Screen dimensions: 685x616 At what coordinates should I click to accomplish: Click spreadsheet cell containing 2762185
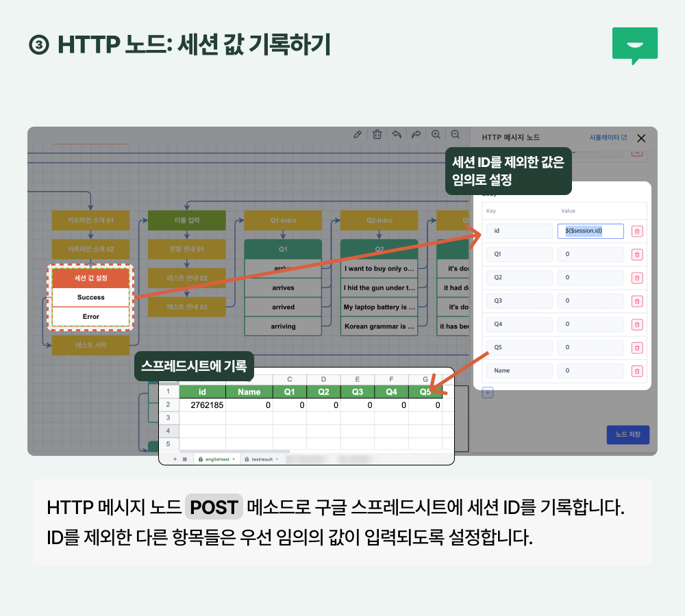point(202,405)
